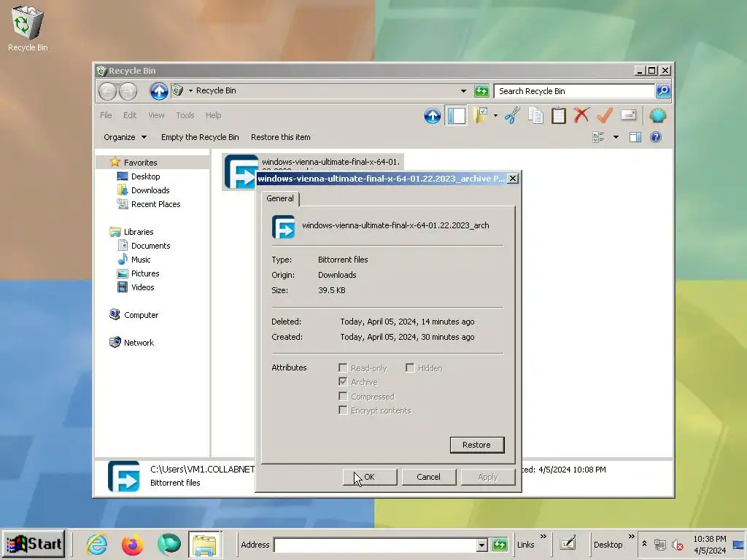Expand the address bar history dropdown
The width and height of the screenshot is (747, 560).
463,90
